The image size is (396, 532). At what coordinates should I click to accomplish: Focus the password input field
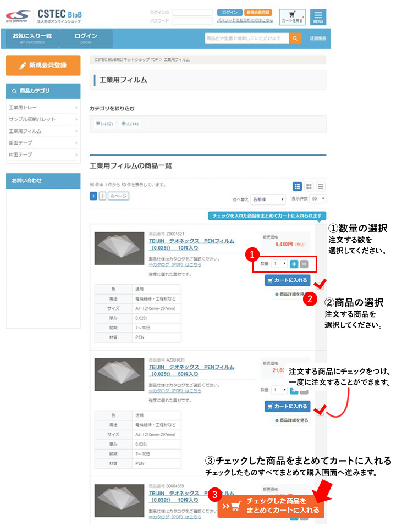[x=193, y=21]
